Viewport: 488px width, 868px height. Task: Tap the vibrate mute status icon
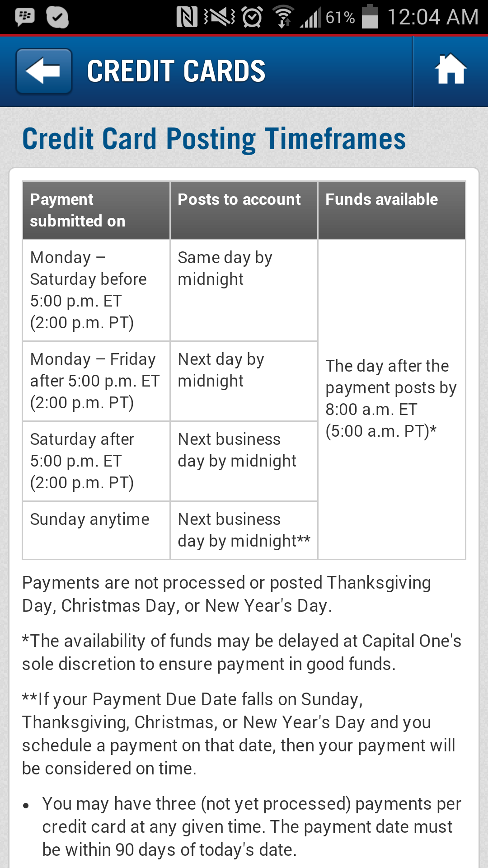pyautogui.click(x=220, y=17)
